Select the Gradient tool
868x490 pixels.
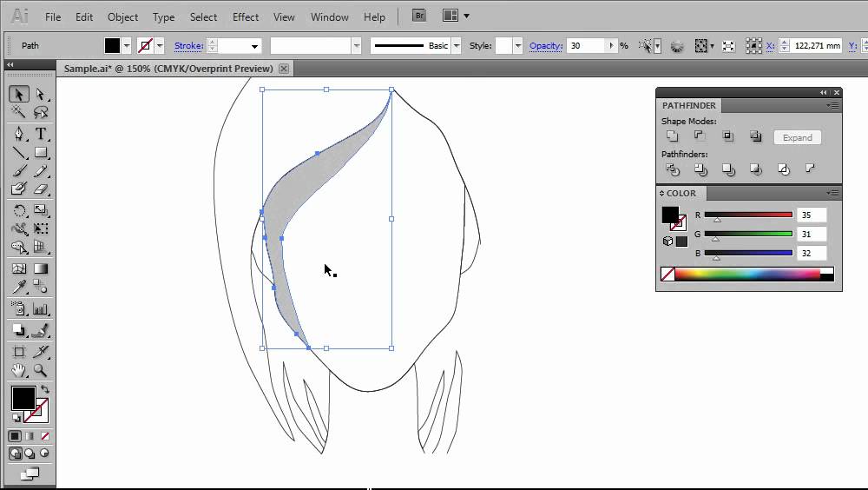point(41,268)
